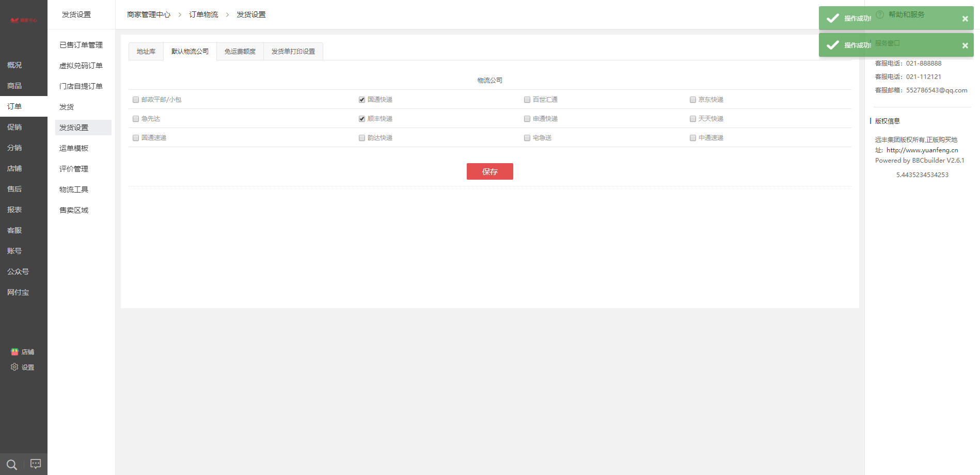
Task: Toggle the 邮政平邮/小包 checkbox
Action: pyautogui.click(x=136, y=100)
